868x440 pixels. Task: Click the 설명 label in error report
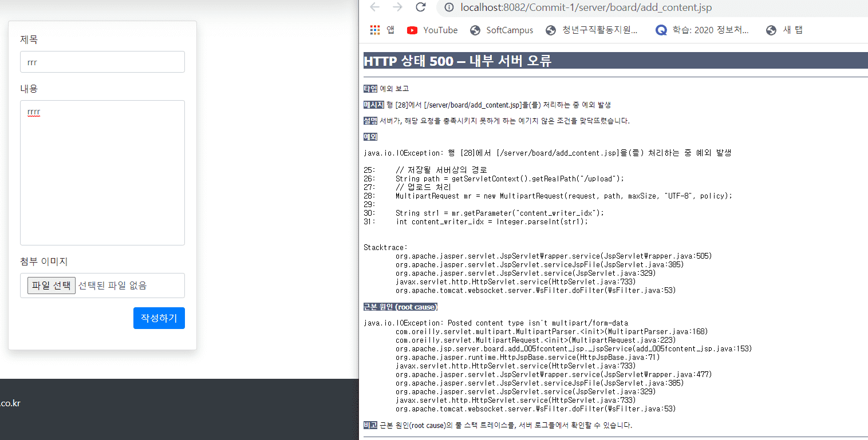[370, 121]
